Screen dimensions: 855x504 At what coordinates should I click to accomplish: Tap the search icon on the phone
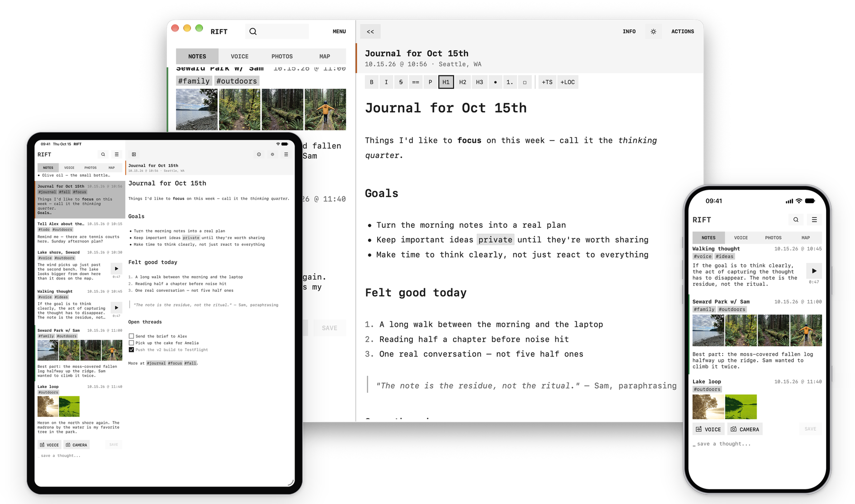[x=796, y=220]
